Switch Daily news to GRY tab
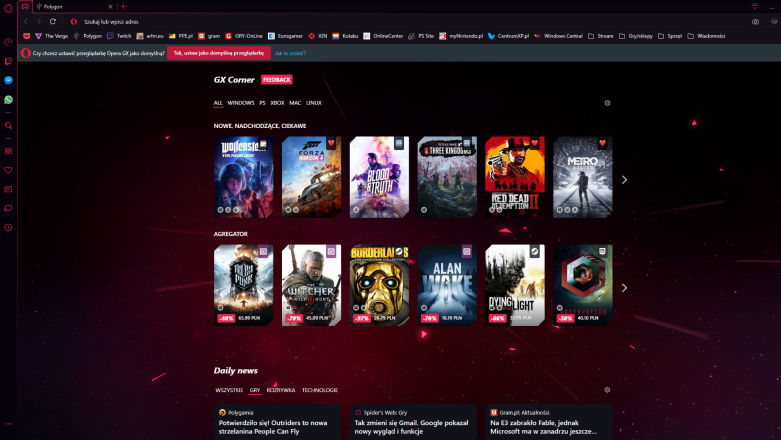This screenshot has height=440, width=781. 255,390
